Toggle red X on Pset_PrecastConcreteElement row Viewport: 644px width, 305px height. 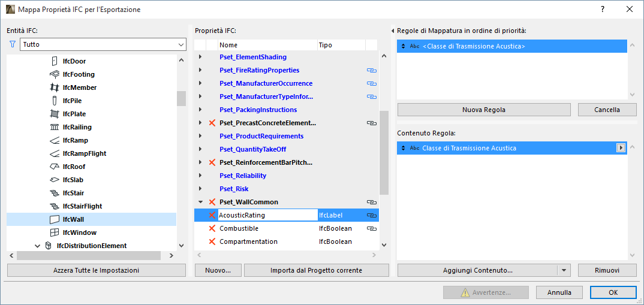point(212,123)
